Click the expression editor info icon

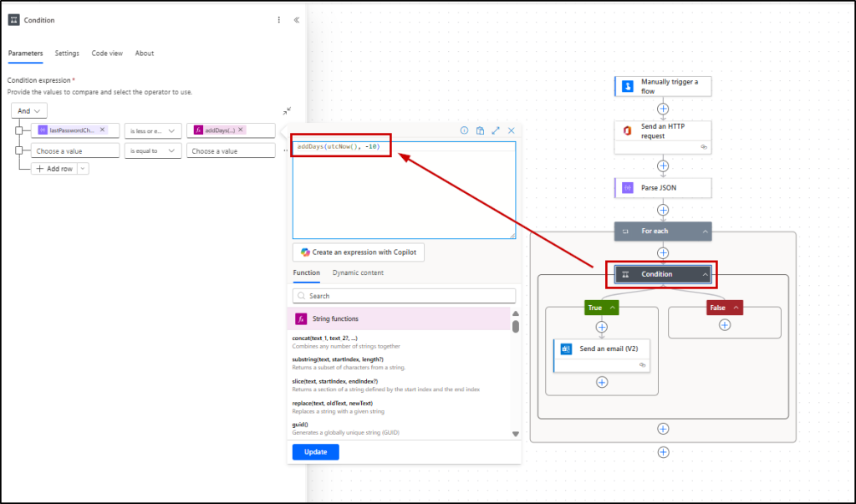464,130
